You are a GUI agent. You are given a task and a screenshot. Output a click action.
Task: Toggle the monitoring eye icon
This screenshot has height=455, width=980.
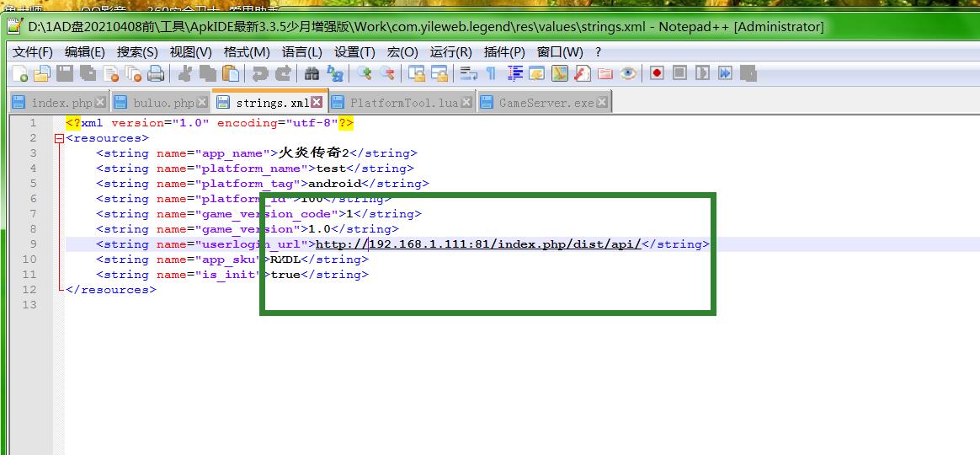click(628, 74)
